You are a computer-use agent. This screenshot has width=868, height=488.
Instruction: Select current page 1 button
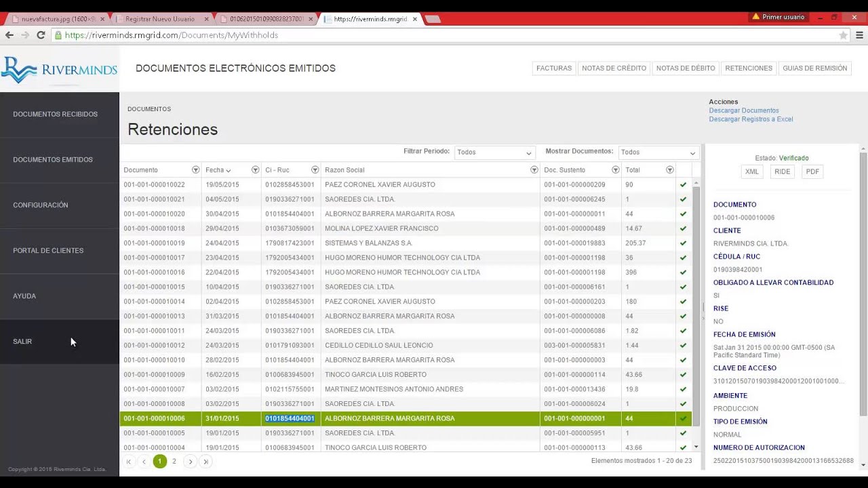[159, 462]
